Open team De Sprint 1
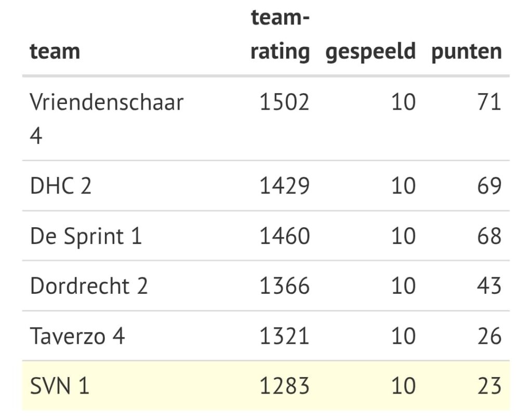This screenshot has height=416, width=532. tap(86, 236)
